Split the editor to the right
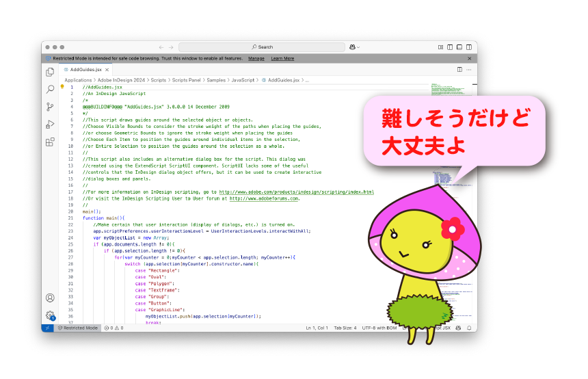 tap(459, 69)
